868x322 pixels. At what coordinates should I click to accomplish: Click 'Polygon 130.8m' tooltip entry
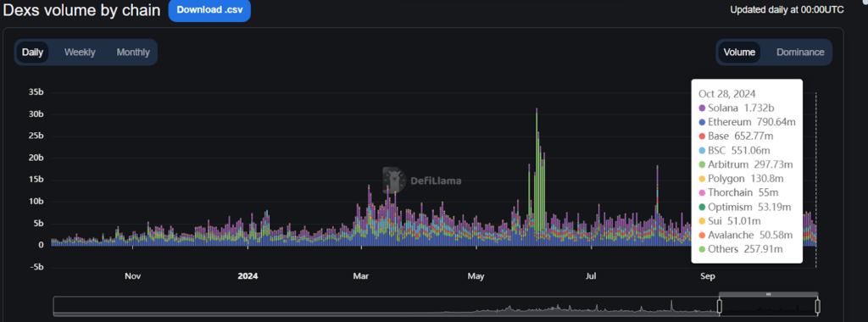(x=741, y=179)
